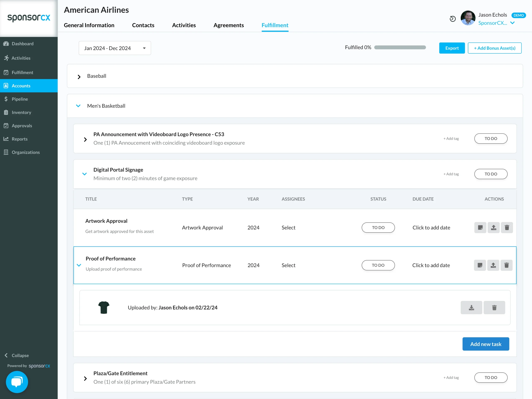
Task: Click the history clock icon
Action: pyautogui.click(x=453, y=18)
